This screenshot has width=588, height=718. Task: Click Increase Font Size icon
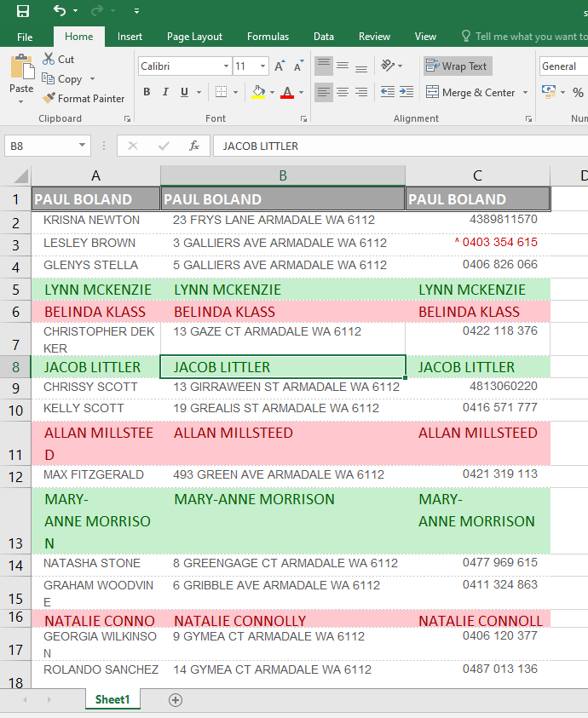tap(280, 66)
